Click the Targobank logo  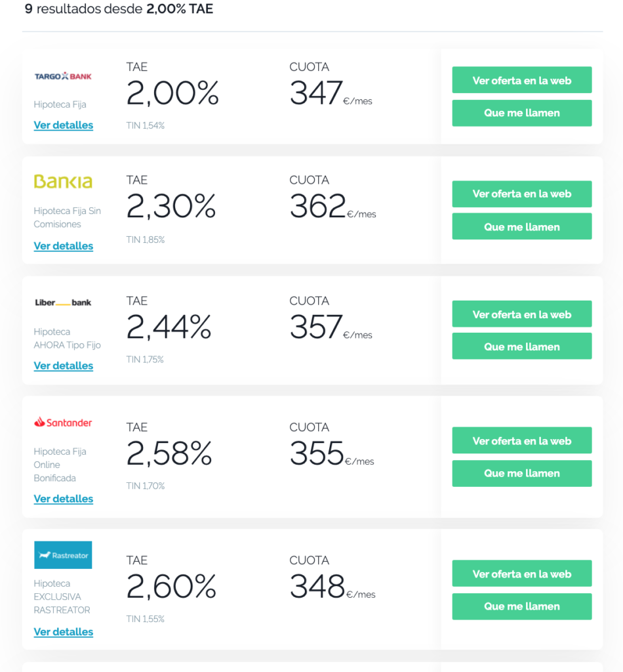pos(63,76)
